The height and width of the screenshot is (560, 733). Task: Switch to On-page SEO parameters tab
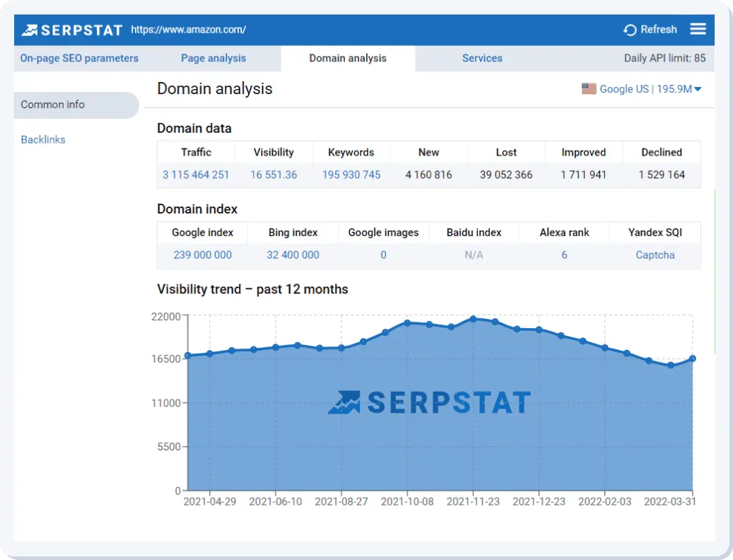click(x=79, y=59)
